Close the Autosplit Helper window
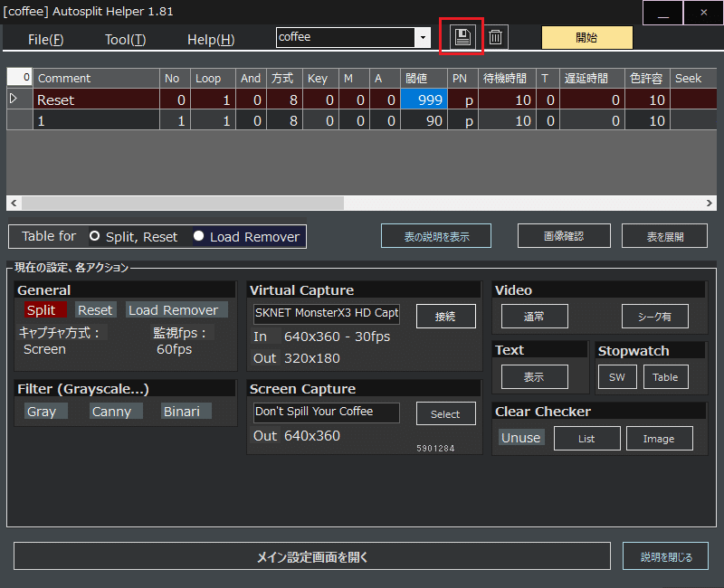This screenshot has height=588, width=724. coord(703,13)
